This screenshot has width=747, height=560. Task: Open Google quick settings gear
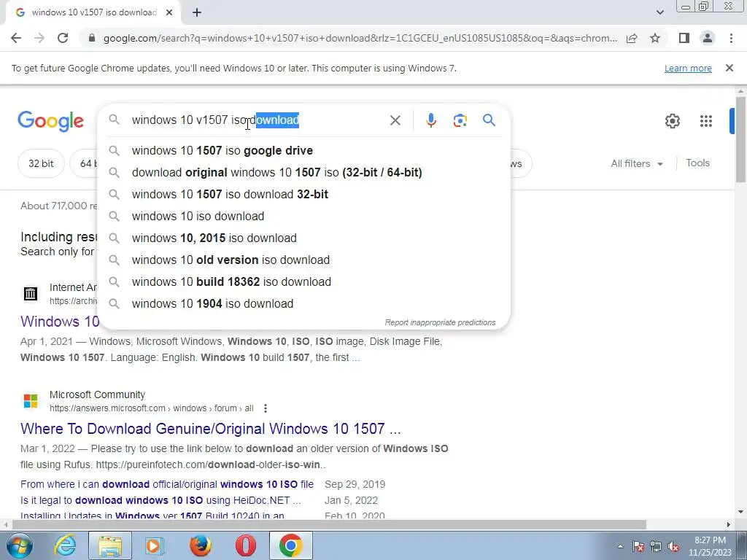(x=672, y=121)
